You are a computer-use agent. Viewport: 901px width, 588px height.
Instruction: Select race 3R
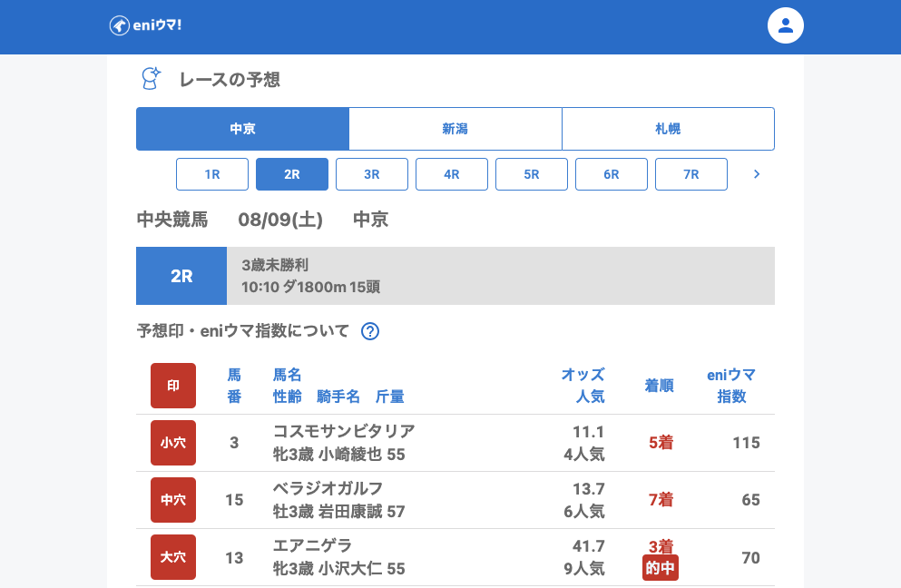click(372, 174)
